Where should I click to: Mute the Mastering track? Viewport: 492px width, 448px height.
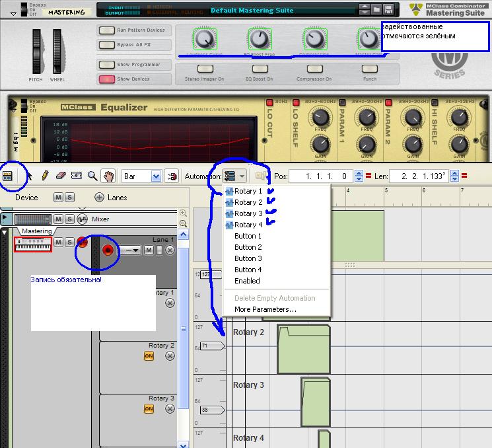click(x=58, y=243)
